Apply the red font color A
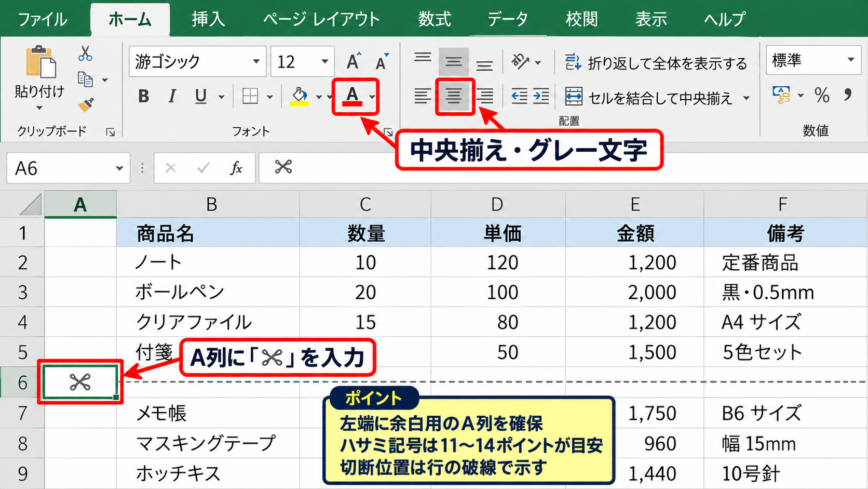The height and width of the screenshot is (489, 868). pos(352,96)
